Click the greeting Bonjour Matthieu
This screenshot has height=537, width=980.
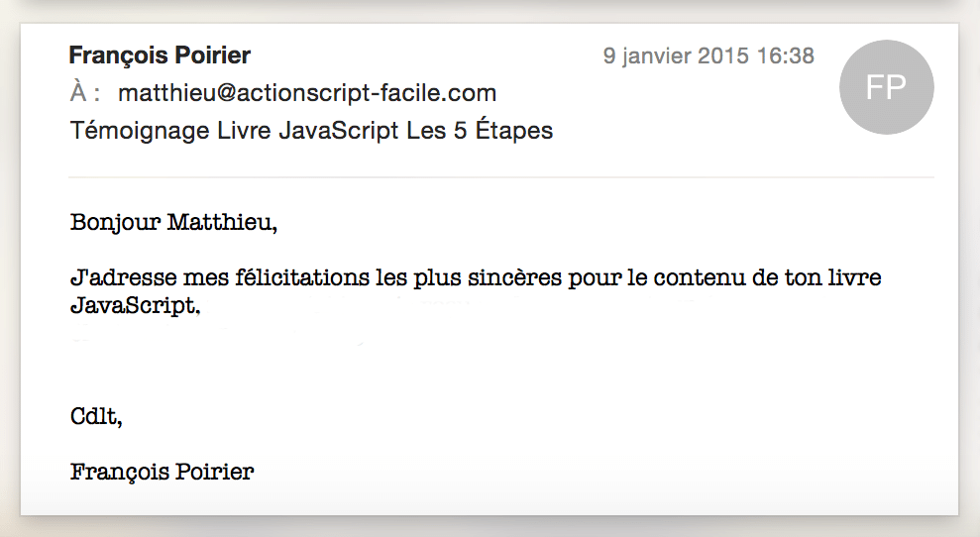pos(173,223)
